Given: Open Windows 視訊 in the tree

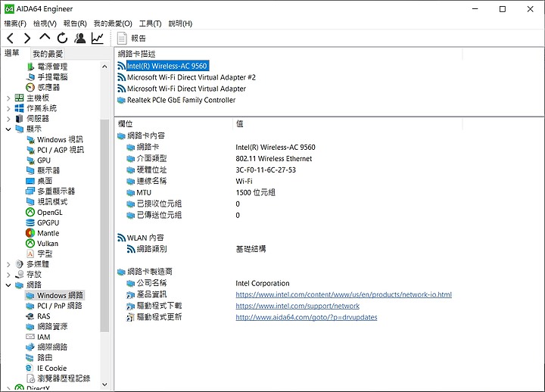Looking at the screenshot, I should [60, 139].
